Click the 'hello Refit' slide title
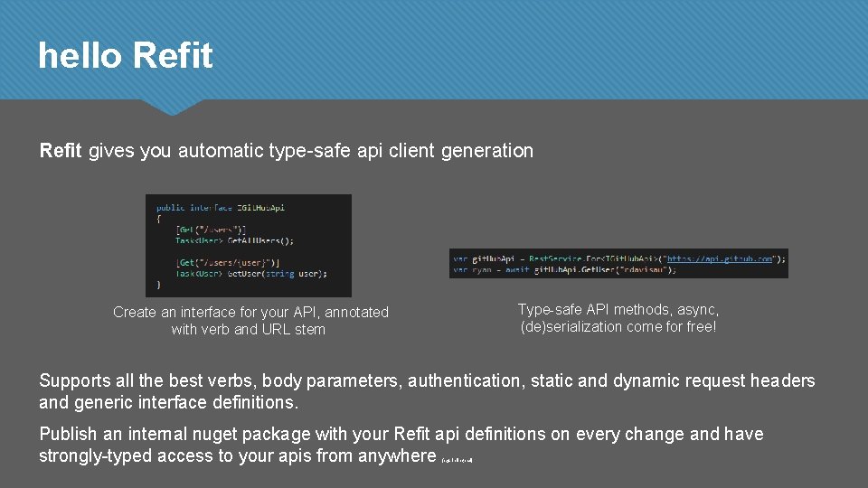This screenshot has height=488, width=868. pos(125,55)
